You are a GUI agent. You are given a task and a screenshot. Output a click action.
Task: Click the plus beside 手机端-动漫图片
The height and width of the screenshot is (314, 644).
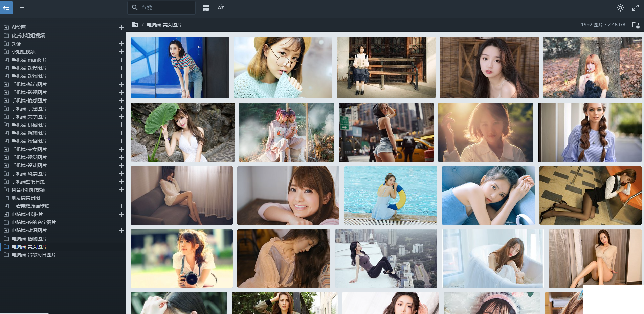pos(122,68)
